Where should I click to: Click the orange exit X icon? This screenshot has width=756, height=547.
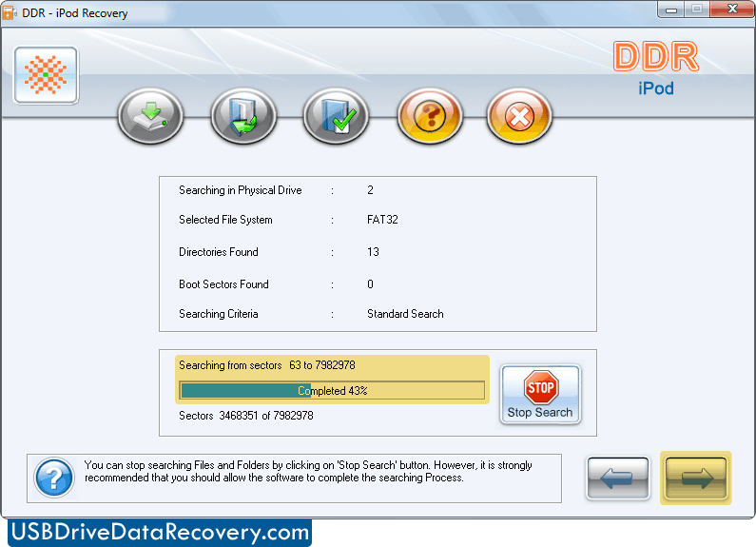[x=519, y=116]
